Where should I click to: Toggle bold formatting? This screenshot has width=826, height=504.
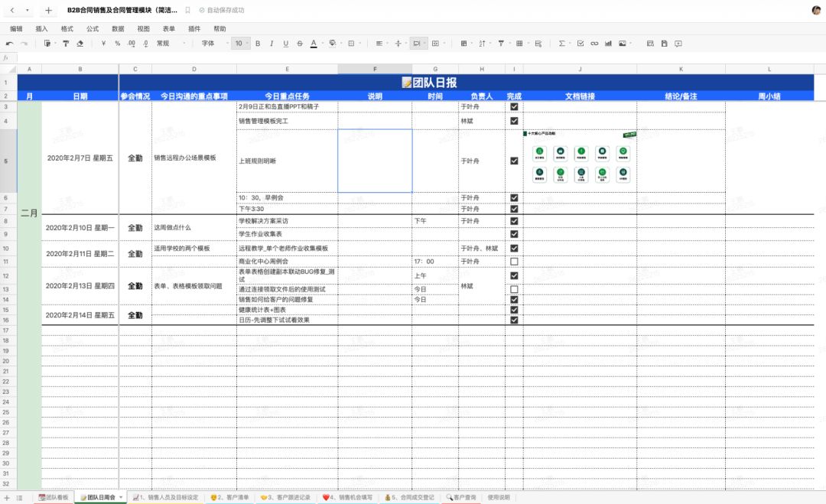click(x=257, y=44)
